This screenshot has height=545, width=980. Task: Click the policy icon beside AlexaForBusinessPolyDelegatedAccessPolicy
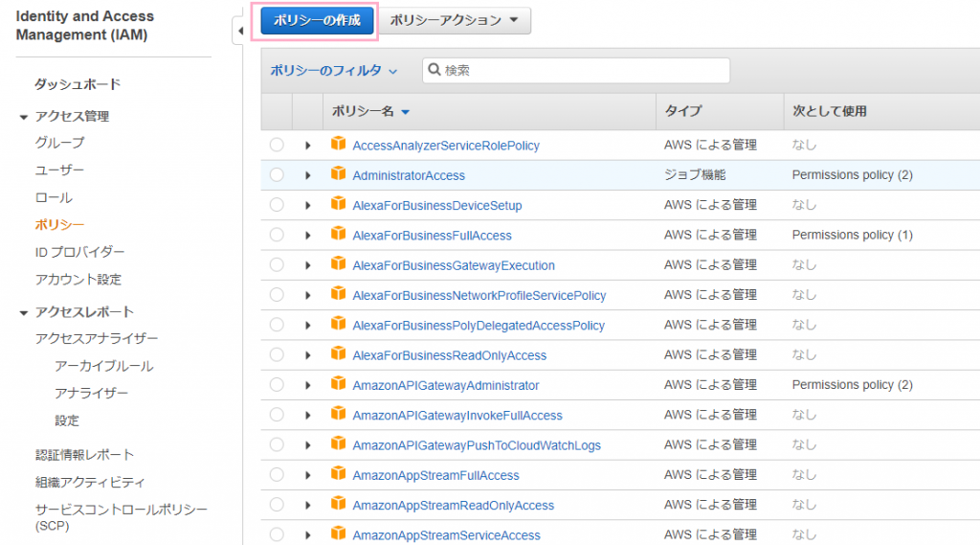[338, 324]
